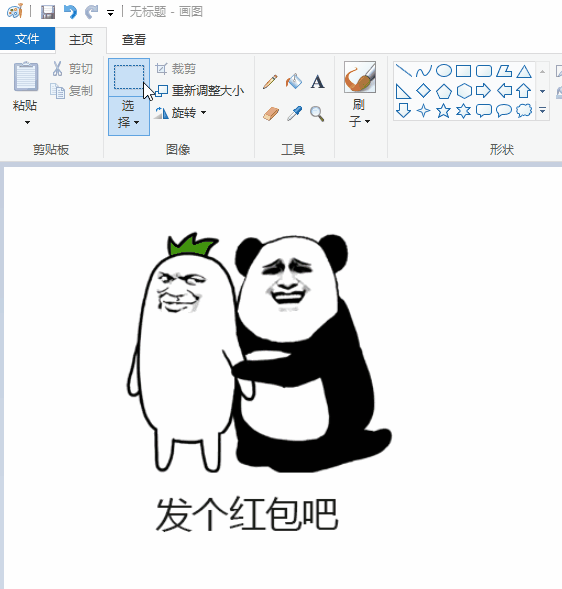Choose the Pentagon shape
The width and height of the screenshot is (562, 589).
[x=444, y=91]
